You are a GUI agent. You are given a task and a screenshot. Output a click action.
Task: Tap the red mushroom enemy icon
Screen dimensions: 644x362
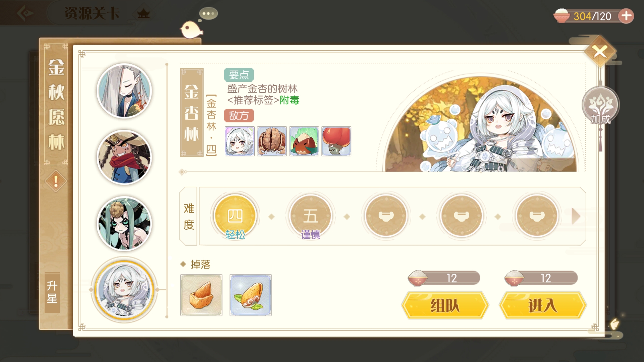336,141
